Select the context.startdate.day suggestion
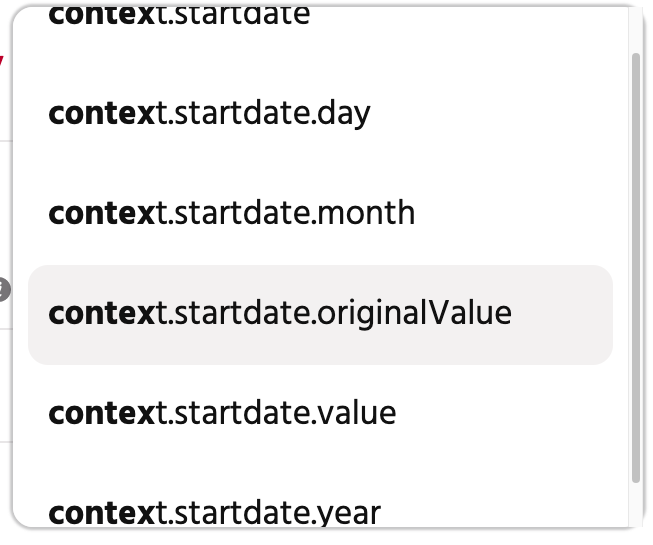The height and width of the screenshot is (545, 653). pos(209,113)
